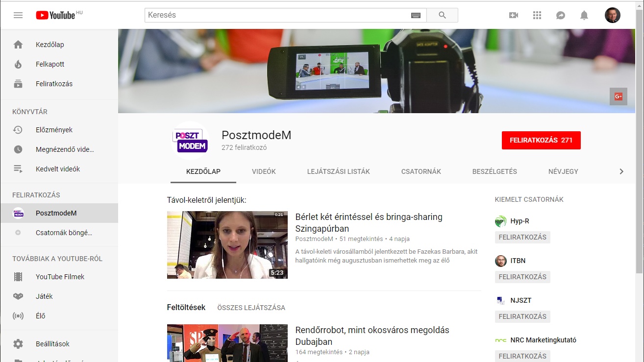This screenshot has width=644, height=362.
Task: Click PosztmodeM link under featured video
Action: click(x=314, y=239)
